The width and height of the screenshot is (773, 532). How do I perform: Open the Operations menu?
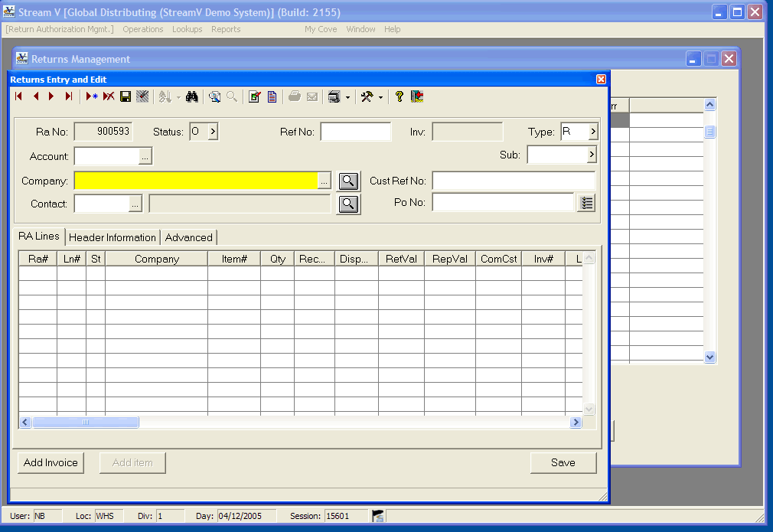point(143,29)
